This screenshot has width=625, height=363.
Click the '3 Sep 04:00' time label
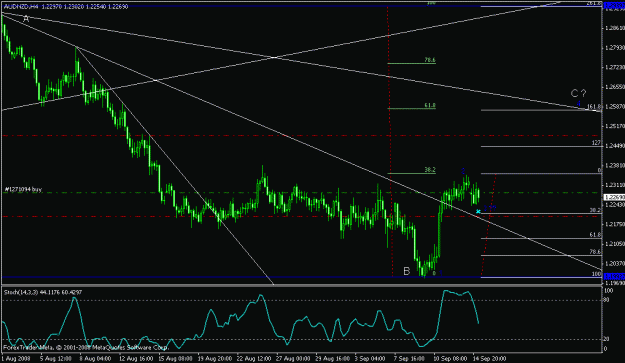[370, 359]
